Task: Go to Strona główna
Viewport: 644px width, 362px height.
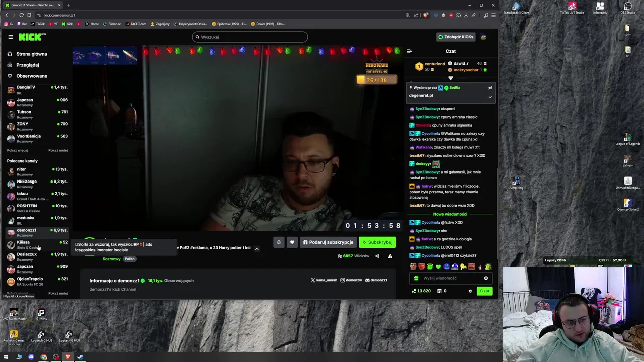Action: tap(27, 54)
